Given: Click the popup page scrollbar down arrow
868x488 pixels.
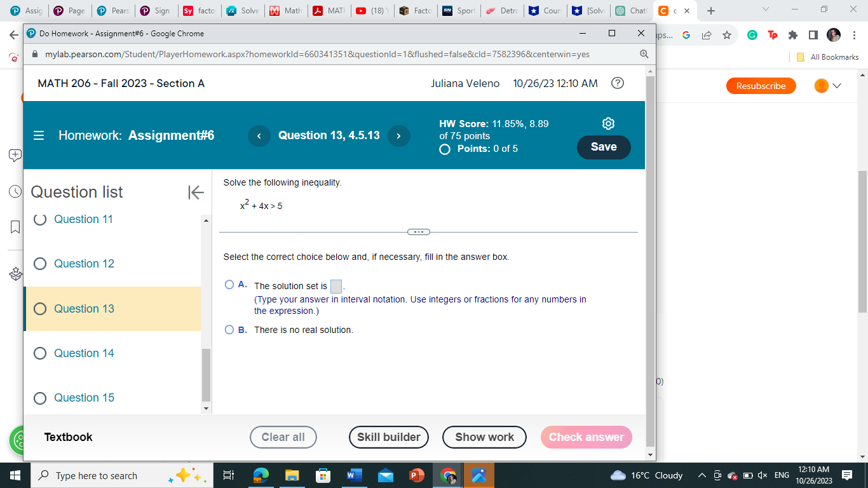Looking at the screenshot, I should [x=649, y=455].
